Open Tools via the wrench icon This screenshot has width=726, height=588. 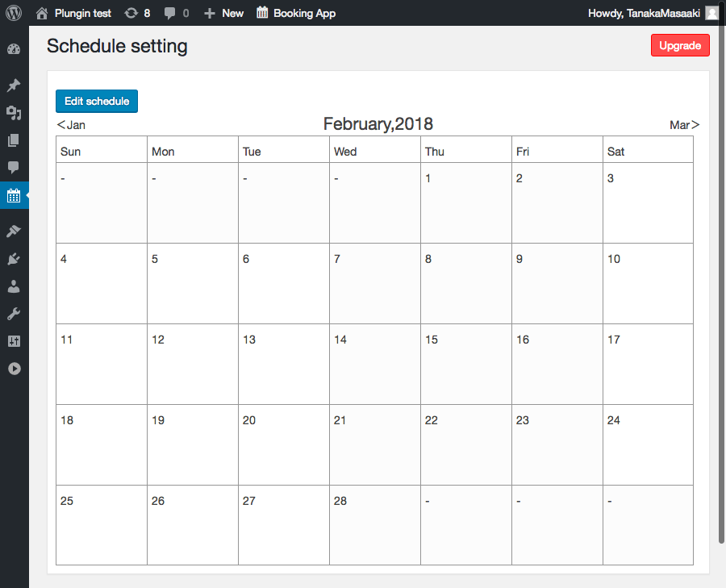14,314
